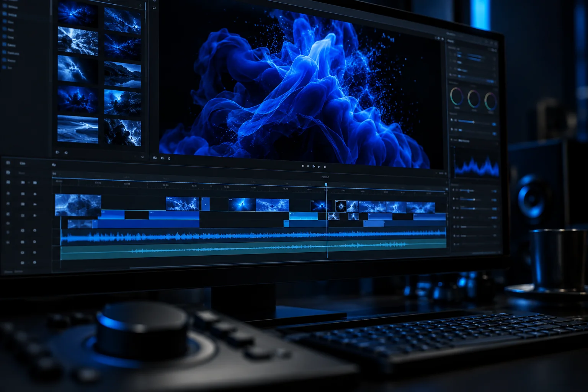The width and height of the screenshot is (588, 392).
Task: Adjust the third color wheel in the grading panel
Action: (491, 101)
